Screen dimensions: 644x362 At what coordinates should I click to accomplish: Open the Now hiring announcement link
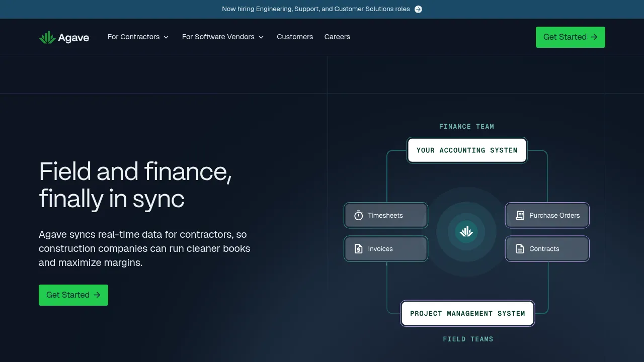(x=322, y=9)
